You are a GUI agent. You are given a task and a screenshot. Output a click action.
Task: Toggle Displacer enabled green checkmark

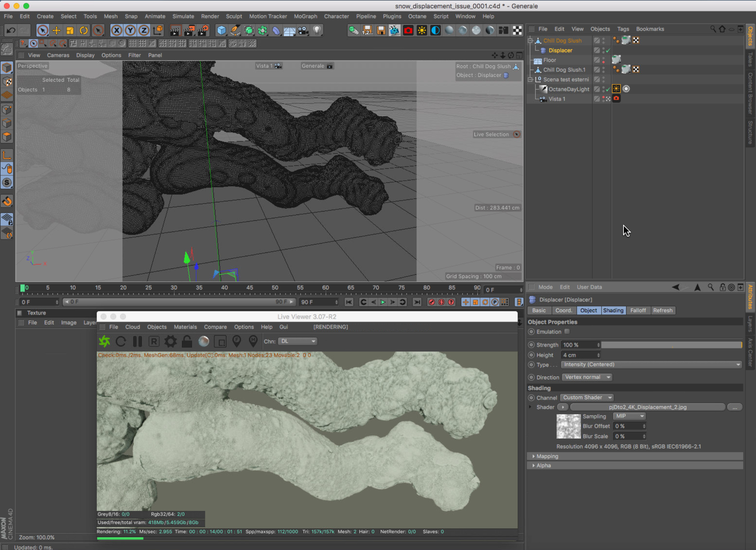click(x=608, y=51)
